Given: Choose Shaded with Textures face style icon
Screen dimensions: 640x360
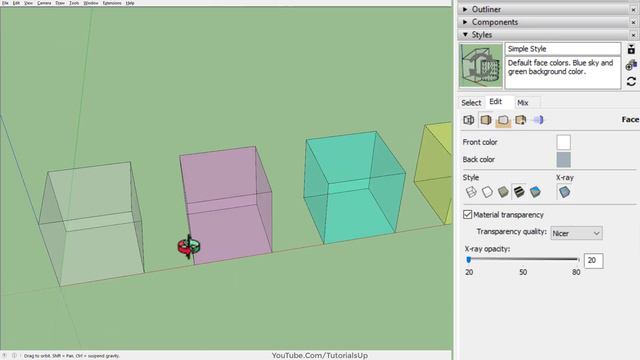Looking at the screenshot, I should click(519, 192).
